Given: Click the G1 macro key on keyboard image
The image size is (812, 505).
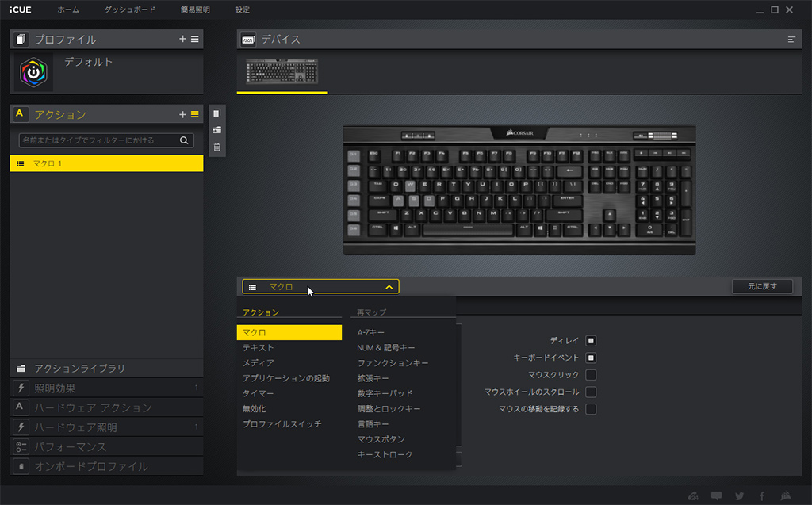Looking at the screenshot, I should (353, 155).
